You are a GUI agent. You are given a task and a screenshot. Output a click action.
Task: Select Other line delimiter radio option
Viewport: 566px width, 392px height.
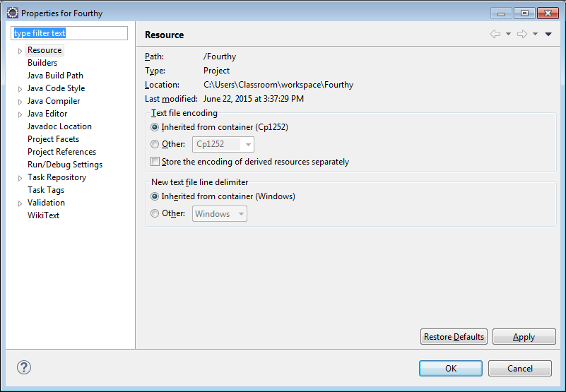pyautogui.click(x=155, y=213)
